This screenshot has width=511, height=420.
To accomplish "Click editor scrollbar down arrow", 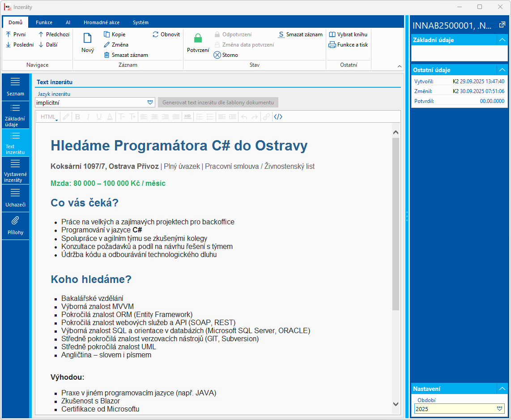I will click(x=396, y=404).
